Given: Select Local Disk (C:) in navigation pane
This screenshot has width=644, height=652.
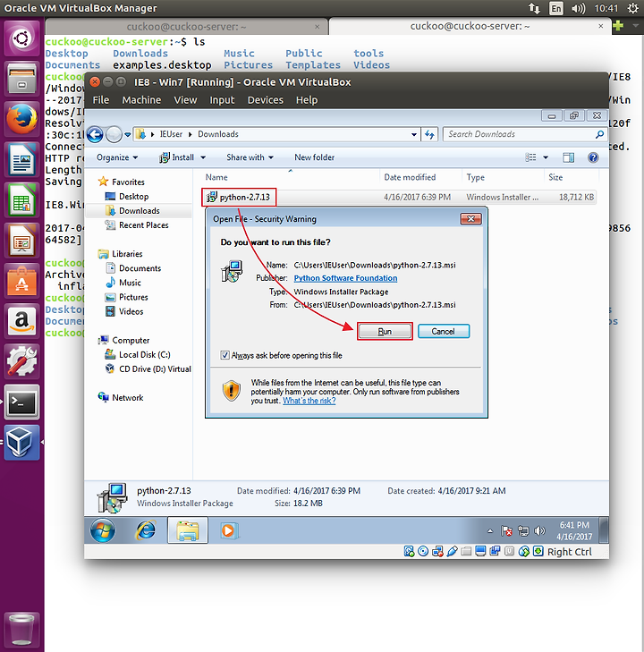Looking at the screenshot, I should 144,355.
